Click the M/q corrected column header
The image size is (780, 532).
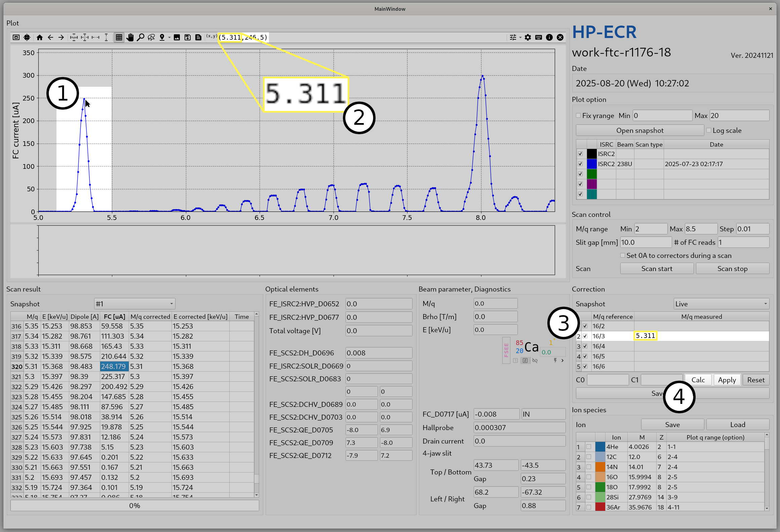[150, 316]
